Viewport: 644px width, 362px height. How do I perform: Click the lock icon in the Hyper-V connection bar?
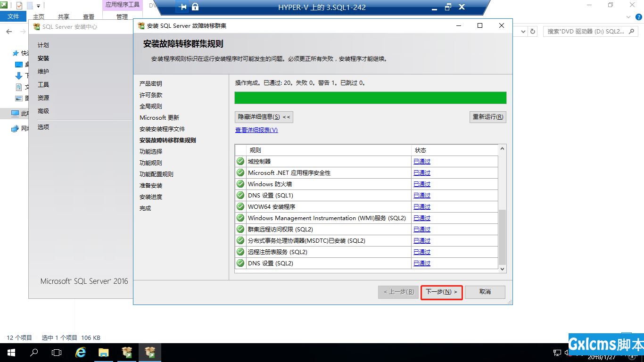pos(195,7)
